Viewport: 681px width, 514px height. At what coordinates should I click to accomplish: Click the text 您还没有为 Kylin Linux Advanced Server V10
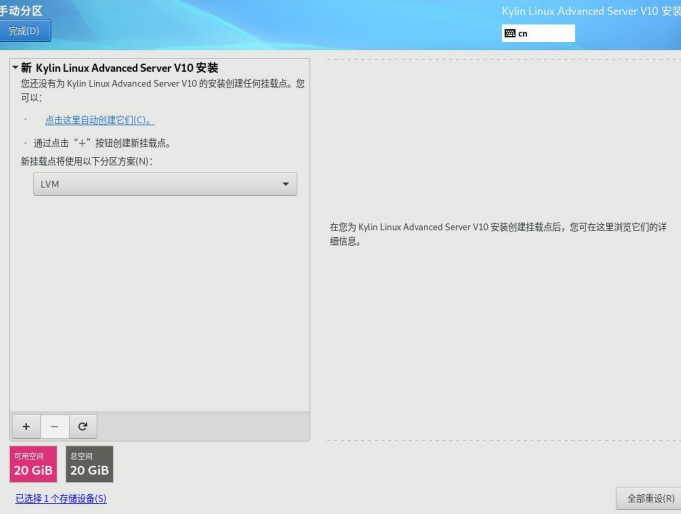click(162, 90)
